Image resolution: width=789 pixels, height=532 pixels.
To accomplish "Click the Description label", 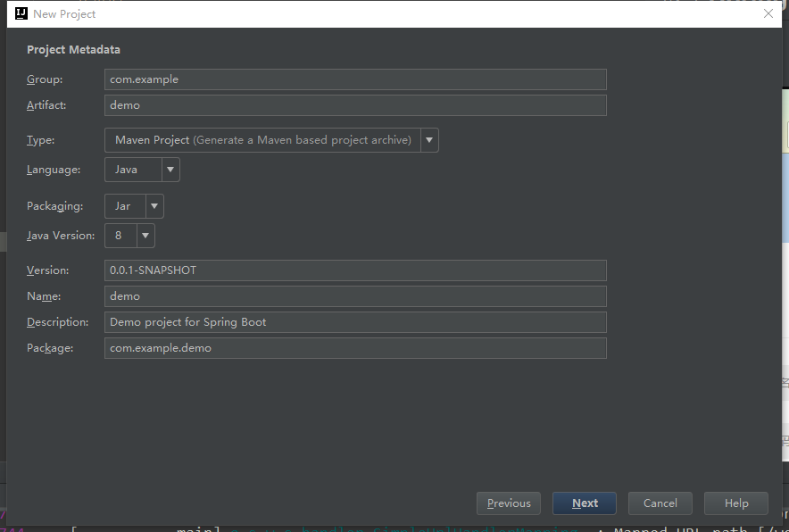I will [x=57, y=322].
